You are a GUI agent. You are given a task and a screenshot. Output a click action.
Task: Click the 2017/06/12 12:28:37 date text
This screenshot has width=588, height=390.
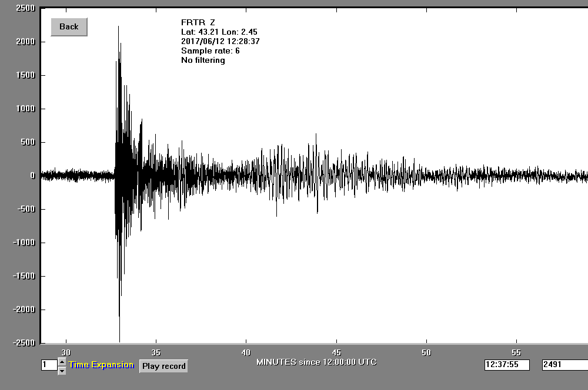pos(220,41)
